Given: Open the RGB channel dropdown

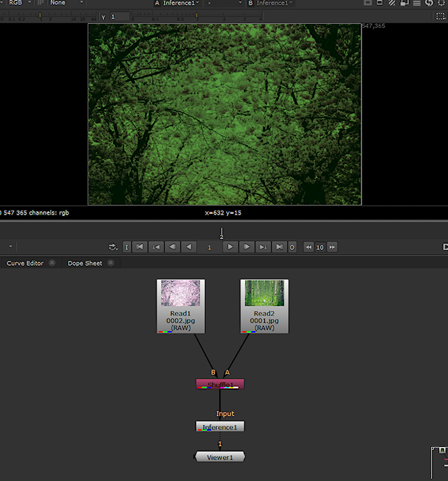Looking at the screenshot, I should (18, 3).
